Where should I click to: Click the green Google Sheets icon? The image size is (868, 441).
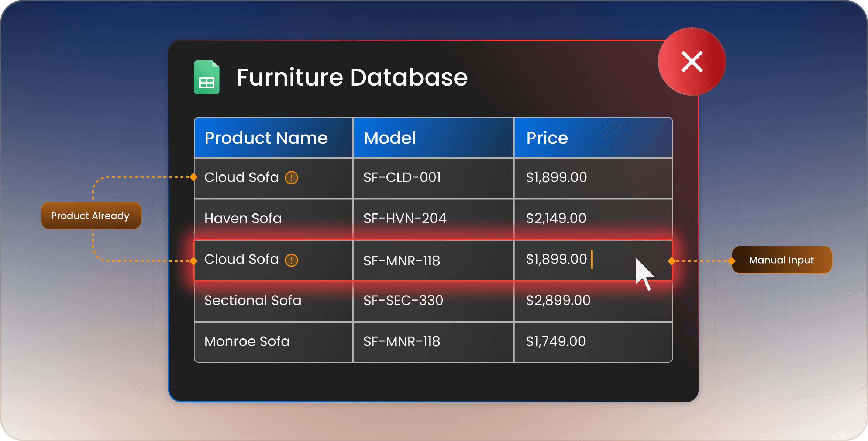(x=207, y=77)
